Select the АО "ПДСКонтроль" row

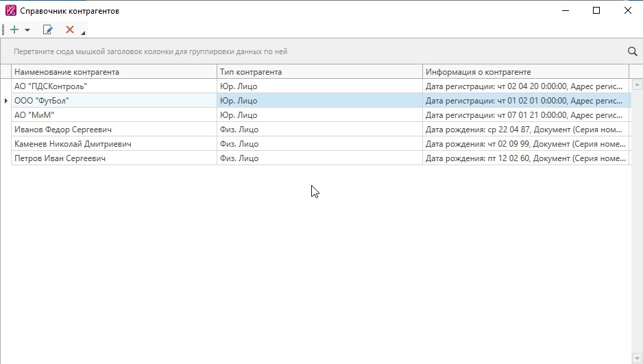(114, 86)
